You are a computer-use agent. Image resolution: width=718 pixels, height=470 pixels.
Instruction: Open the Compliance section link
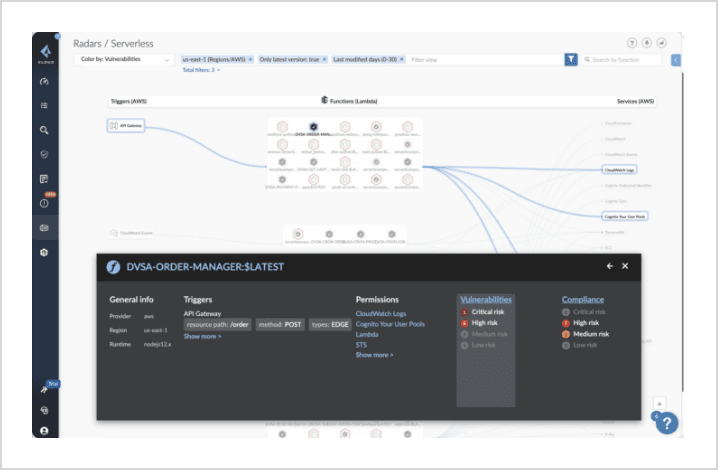[583, 300]
